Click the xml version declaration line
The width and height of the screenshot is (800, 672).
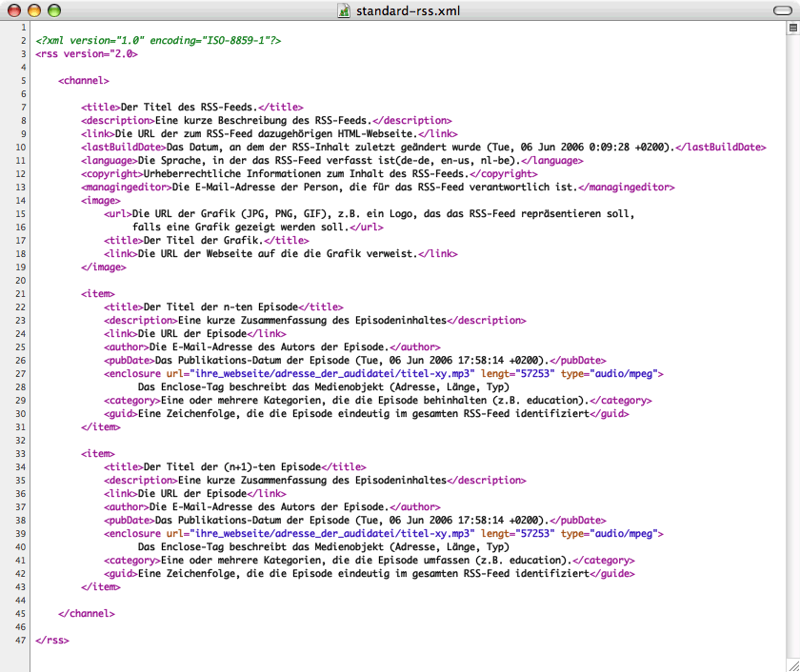pos(158,41)
